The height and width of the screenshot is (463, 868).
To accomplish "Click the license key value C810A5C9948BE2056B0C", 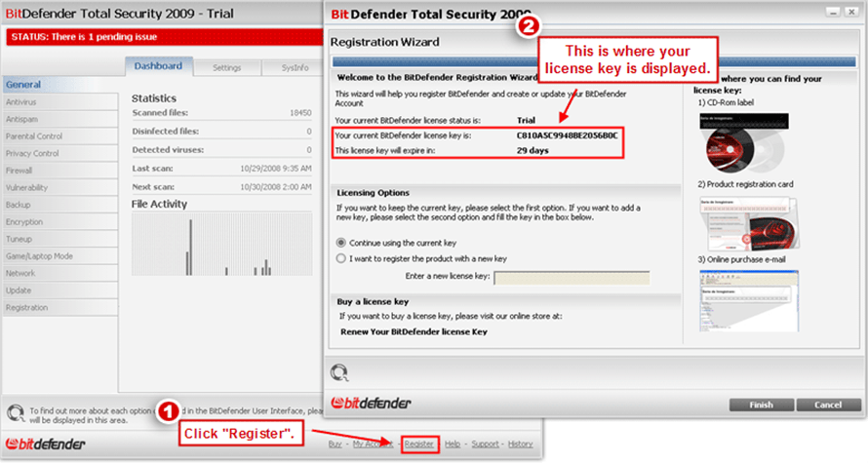I will 567,135.
